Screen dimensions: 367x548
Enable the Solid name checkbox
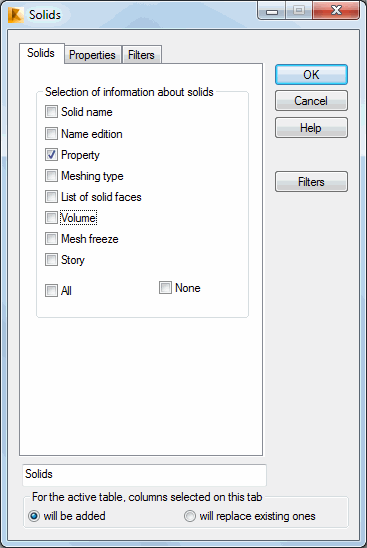coord(51,112)
